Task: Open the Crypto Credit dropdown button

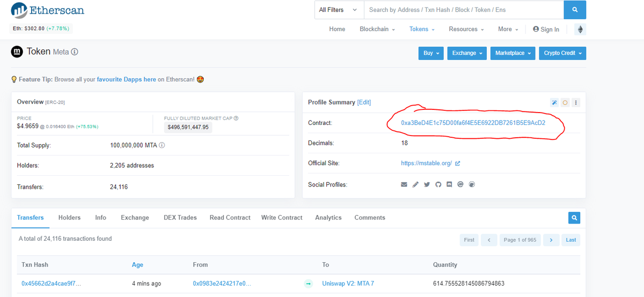Action: tap(562, 53)
